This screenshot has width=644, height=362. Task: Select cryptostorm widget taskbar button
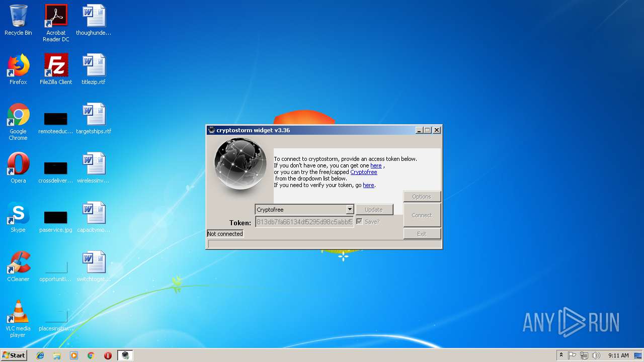[125, 355]
